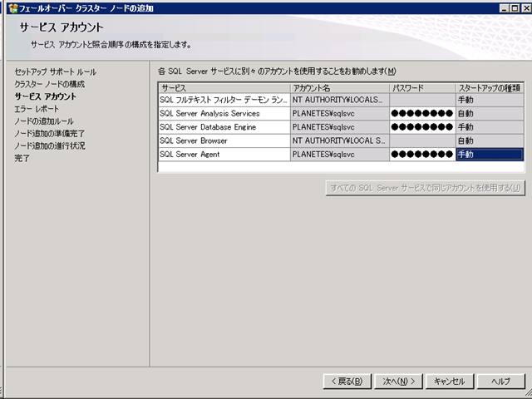Close the failover cluster setup window
Viewport: 532px width, 399px height.
pyautogui.click(x=525, y=8)
